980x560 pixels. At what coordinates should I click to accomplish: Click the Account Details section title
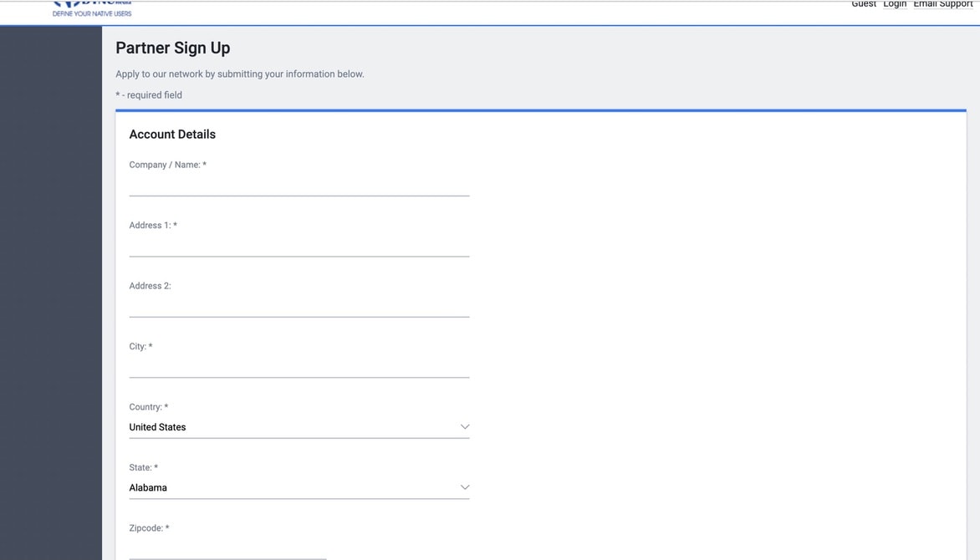pos(172,135)
